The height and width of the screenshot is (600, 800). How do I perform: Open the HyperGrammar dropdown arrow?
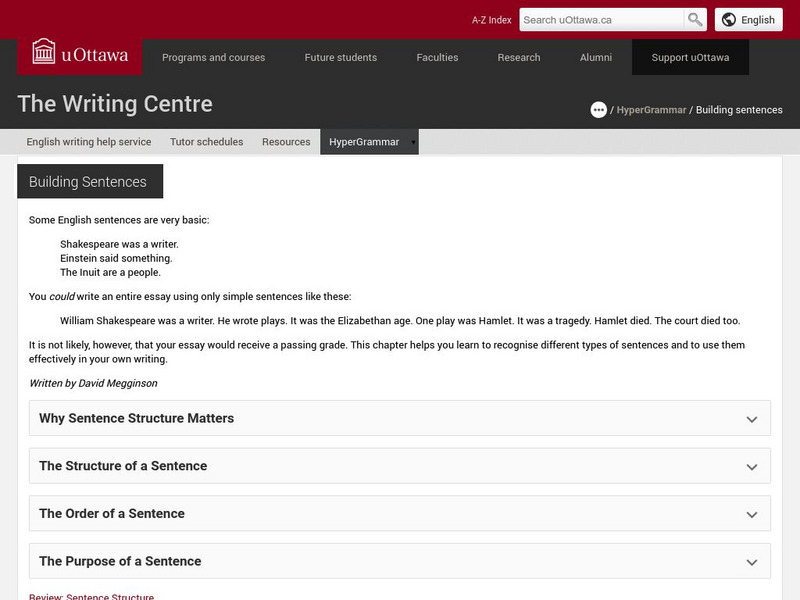pyautogui.click(x=413, y=142)
